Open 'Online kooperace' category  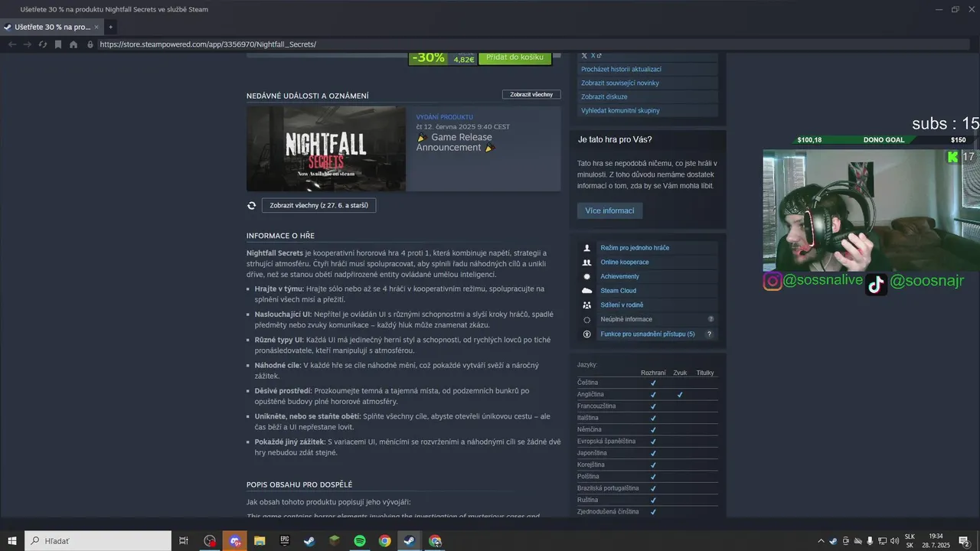coord(625,262)
